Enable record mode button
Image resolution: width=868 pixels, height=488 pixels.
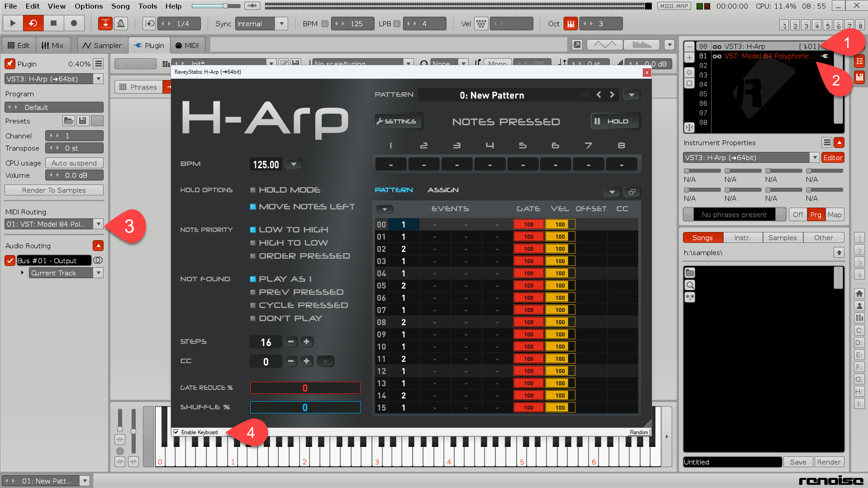click(x=74, y=23)
